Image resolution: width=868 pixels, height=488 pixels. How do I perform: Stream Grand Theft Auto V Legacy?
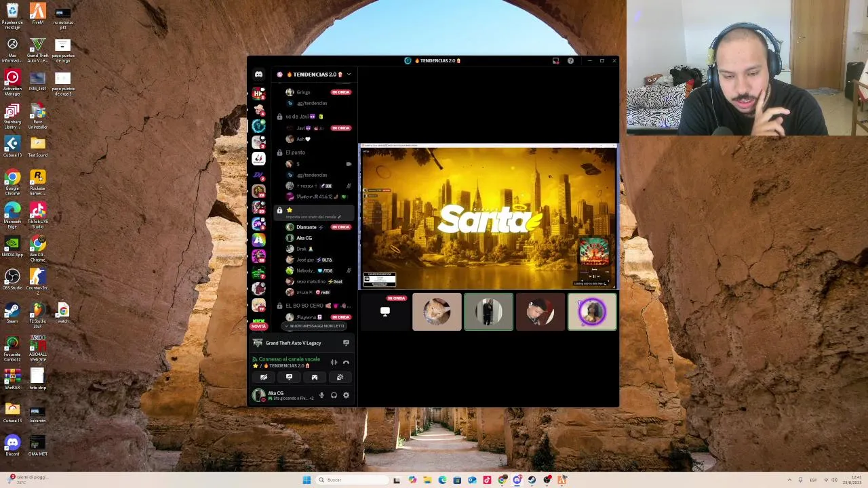pyautogui.click(x=346, y=343)
